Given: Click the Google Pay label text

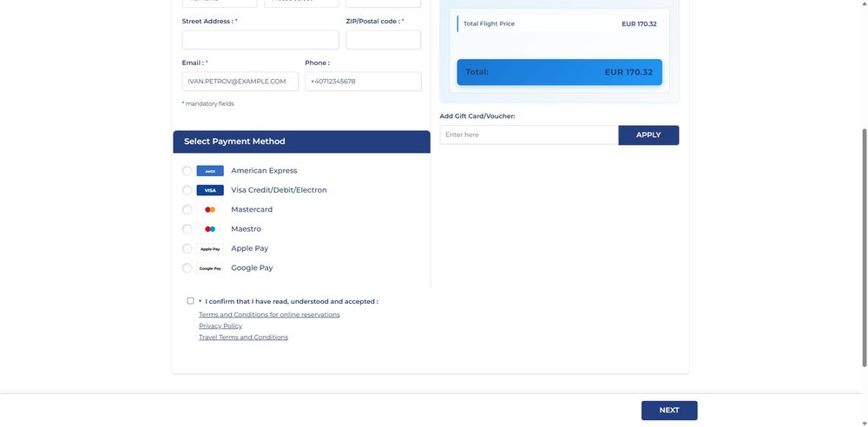Looking at the screenshot, I should click(x=252, y=267).
